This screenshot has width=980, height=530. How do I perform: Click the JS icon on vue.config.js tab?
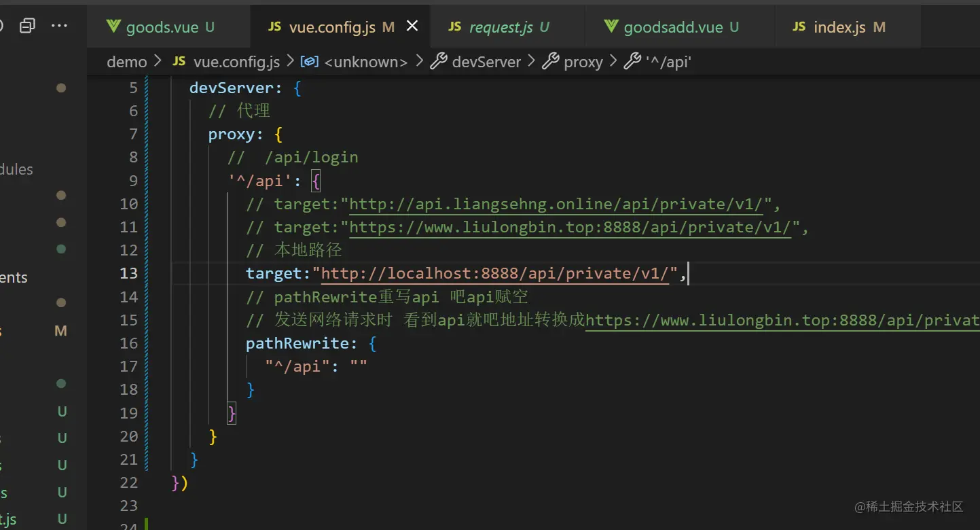(x=274, y=26)
